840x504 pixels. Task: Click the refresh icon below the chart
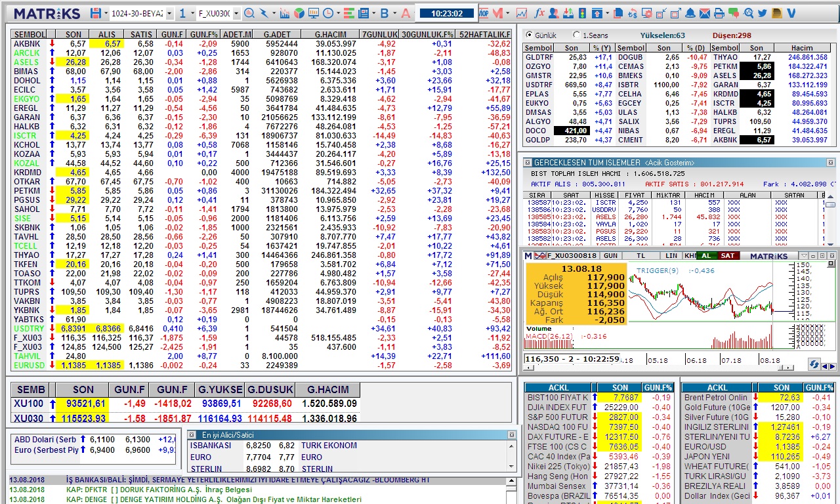coord(814,364)
